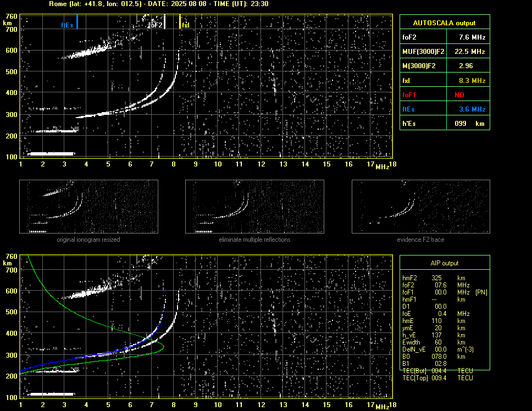Click the AUTOSCALA 'foF1' red row label
The image size is (532, 411).
[x=409, y=95]
